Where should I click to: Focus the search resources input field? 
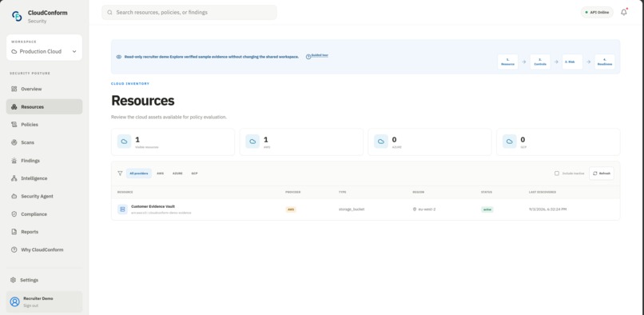(189, 12)
